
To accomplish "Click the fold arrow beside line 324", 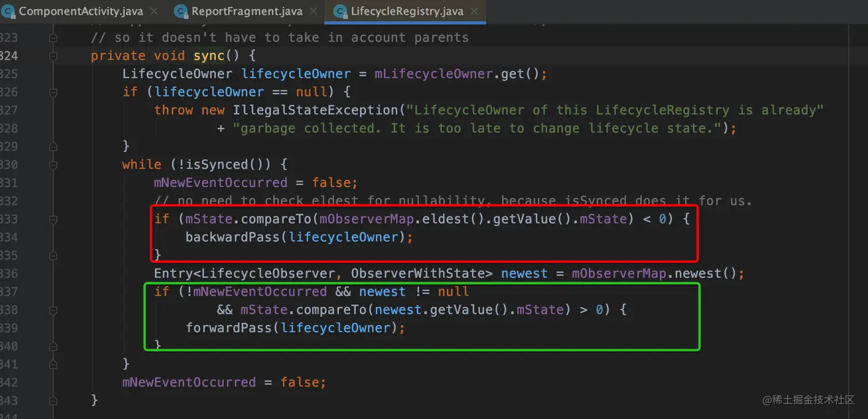I will pos(53,56).
